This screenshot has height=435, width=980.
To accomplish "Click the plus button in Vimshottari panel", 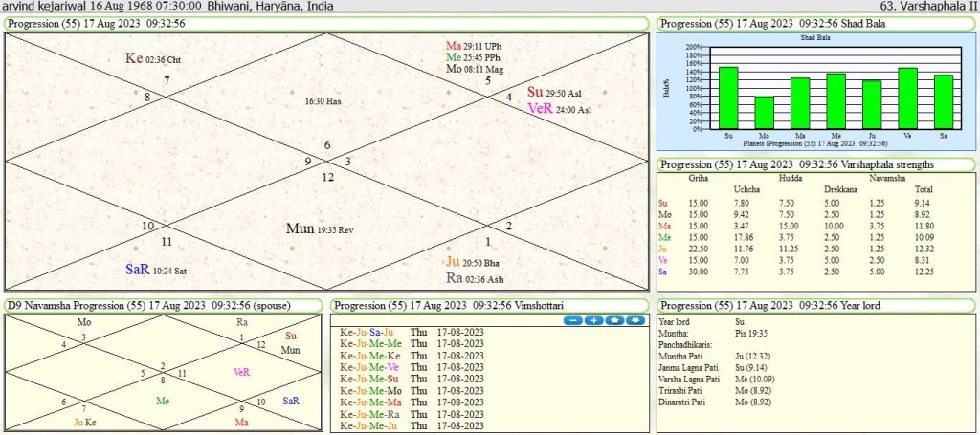I will point(594,320).
